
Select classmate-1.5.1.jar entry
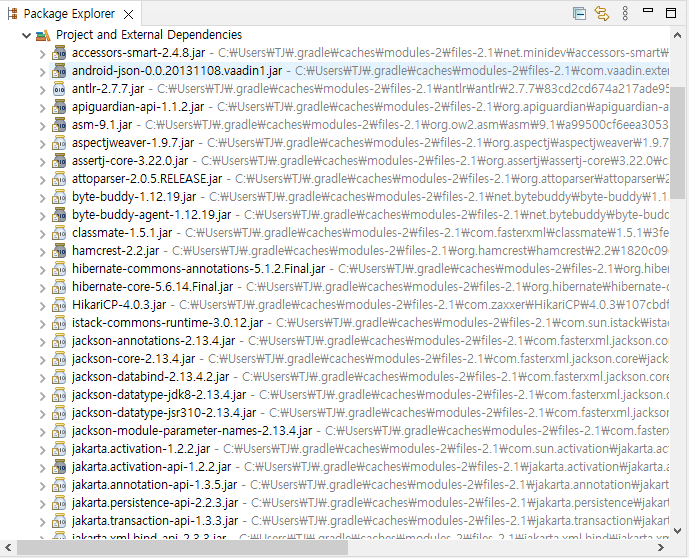click(359, 233)
